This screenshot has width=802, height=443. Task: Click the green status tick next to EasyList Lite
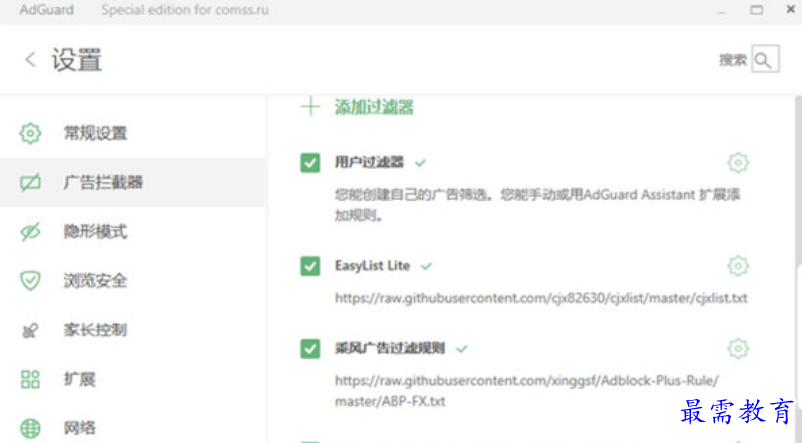click(427, 266)
